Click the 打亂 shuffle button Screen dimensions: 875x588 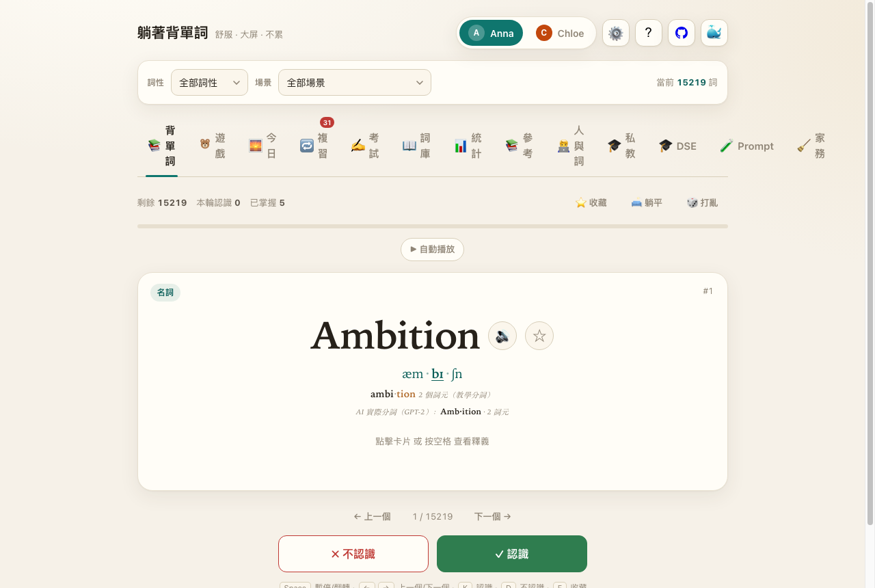coord(702,202)
